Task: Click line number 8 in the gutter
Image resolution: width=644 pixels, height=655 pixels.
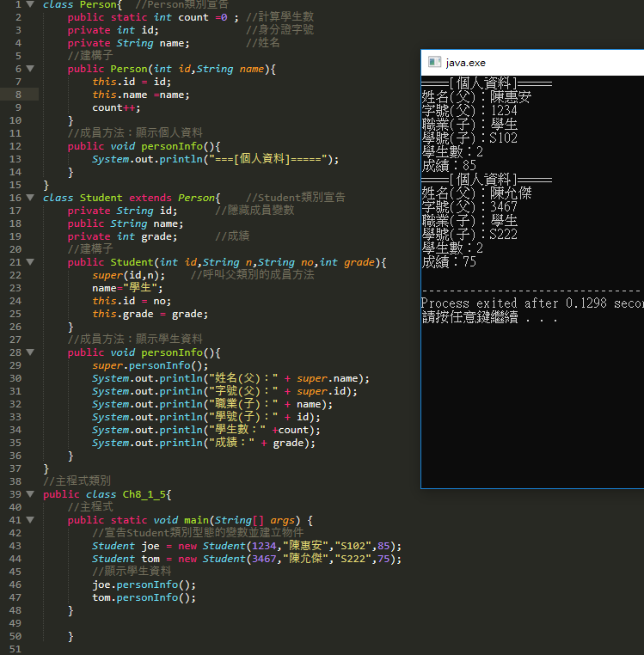Action: pyautogui.click(x=17, y=95)
